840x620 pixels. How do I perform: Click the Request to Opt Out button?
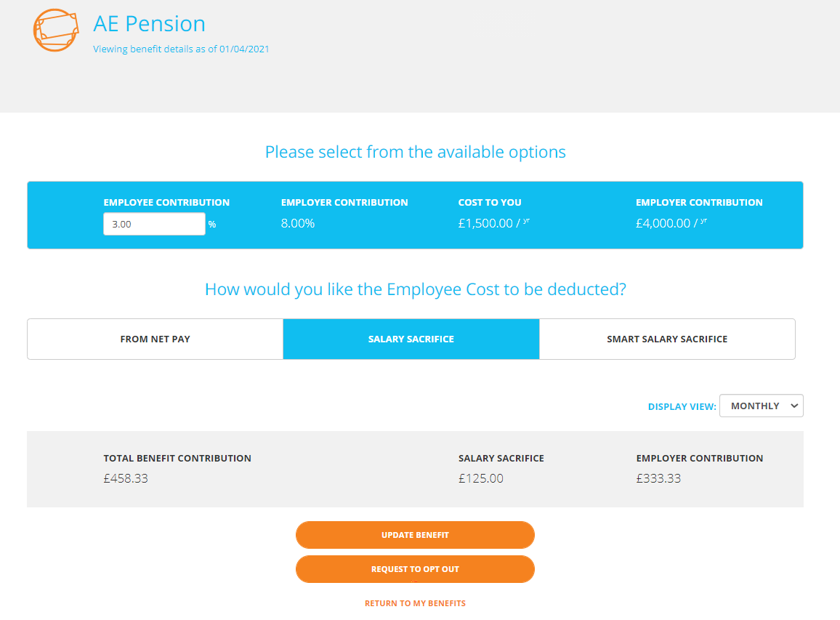[x=415, y=569]
